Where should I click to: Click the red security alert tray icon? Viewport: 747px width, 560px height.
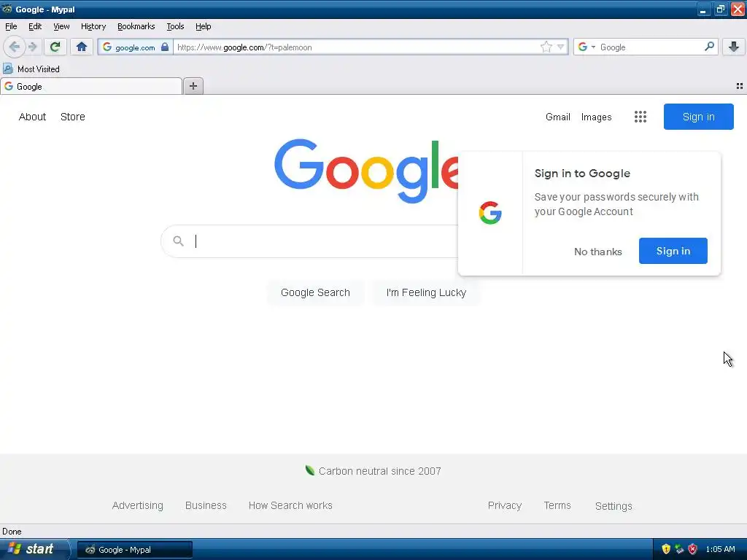693,549
